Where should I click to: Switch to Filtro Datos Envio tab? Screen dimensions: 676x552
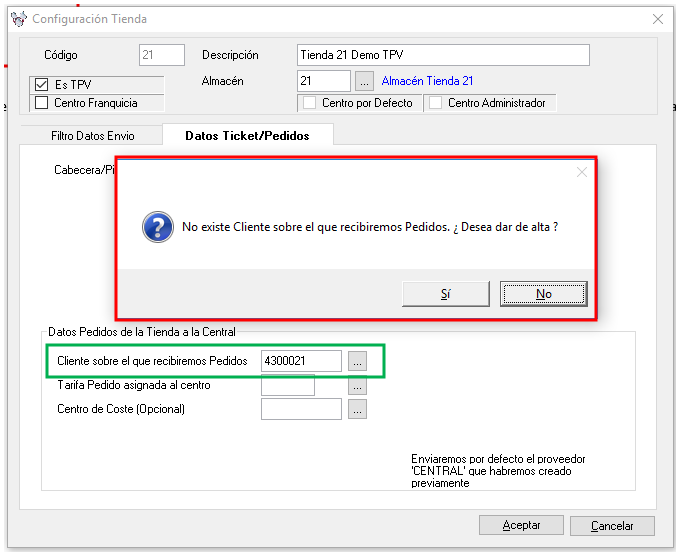(92, 136)
